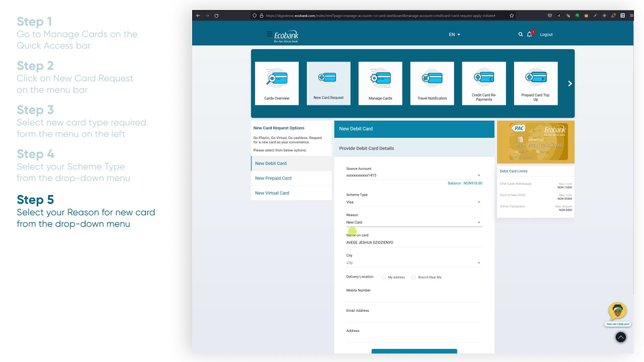Image resolution: width=644 pixels, height=362 pixels.
Task: Open the Pocket icon in toolbar
Action: [x=550, y=16]
